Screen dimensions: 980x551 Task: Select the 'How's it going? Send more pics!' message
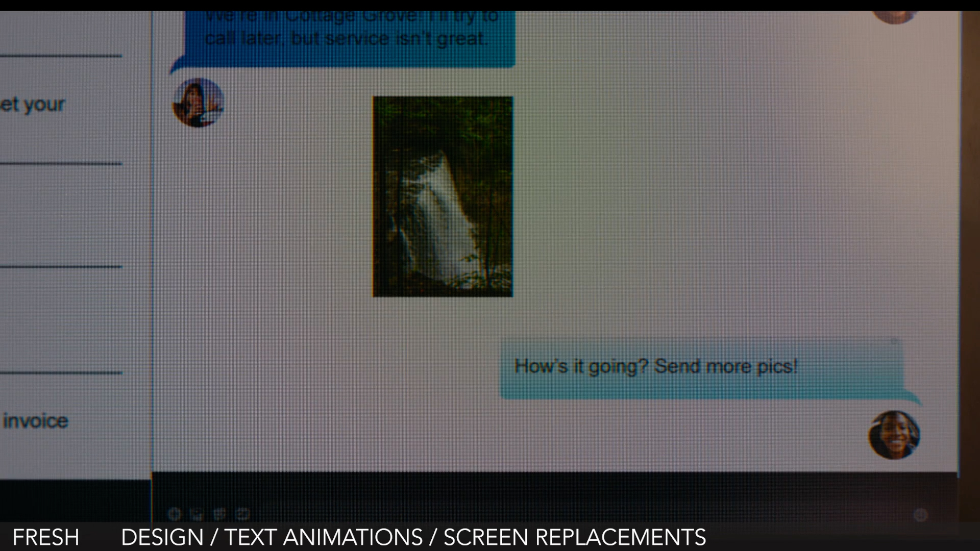coord(655,367)
